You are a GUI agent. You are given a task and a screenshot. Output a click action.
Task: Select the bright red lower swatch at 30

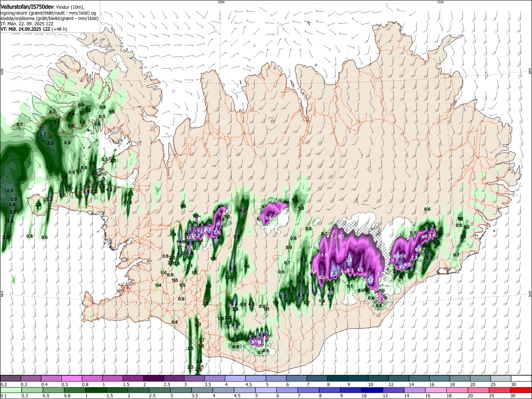[x=520, y=390]
